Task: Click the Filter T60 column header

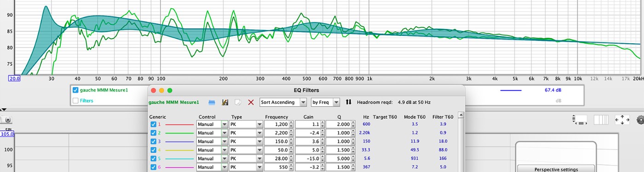Action: click(443, 117)
